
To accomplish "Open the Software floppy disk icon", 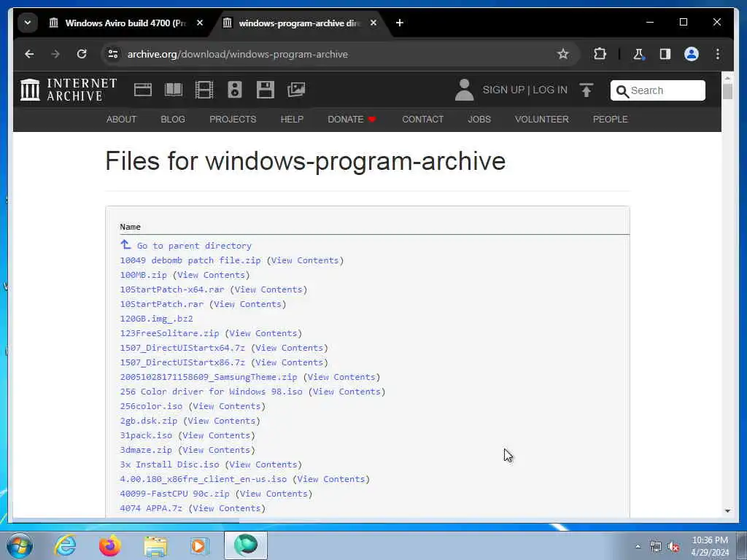I will (266, 90).
